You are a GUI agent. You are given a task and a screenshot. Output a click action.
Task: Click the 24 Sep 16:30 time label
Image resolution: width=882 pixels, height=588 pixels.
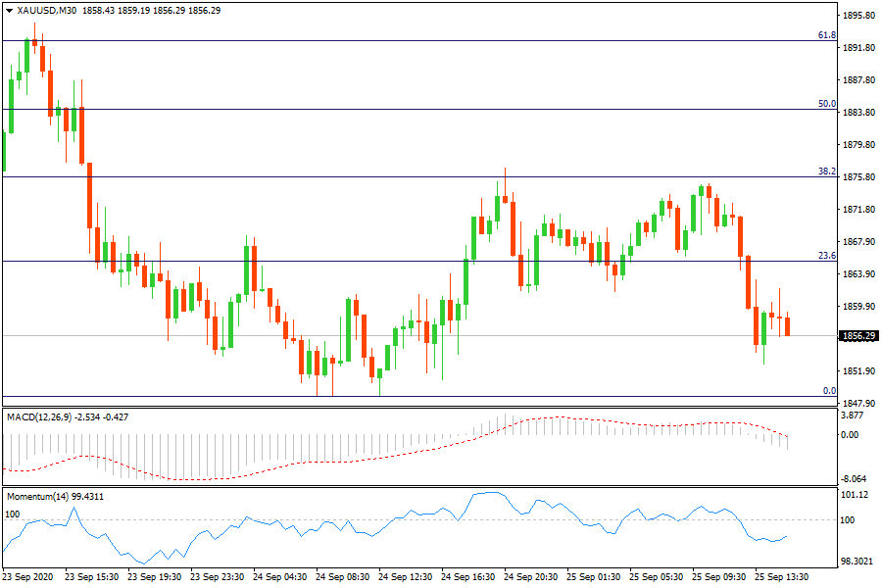(x=468, y=577)
